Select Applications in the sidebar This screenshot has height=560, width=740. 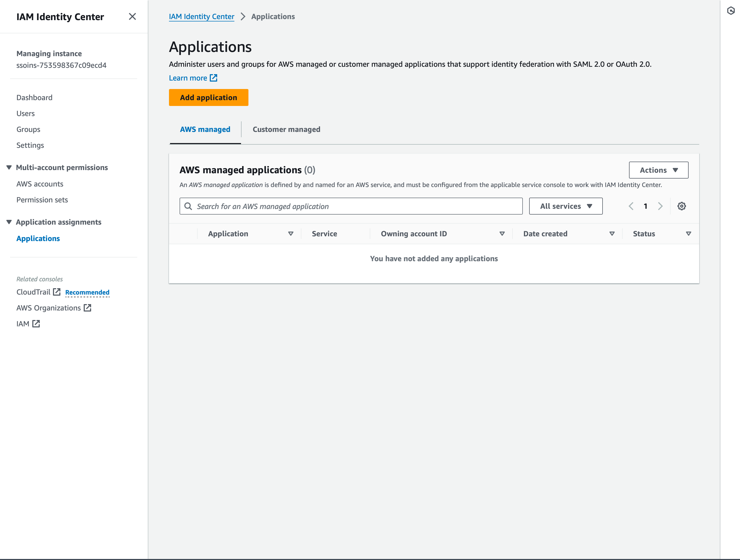pyautogui.click(x=38, y=238)
